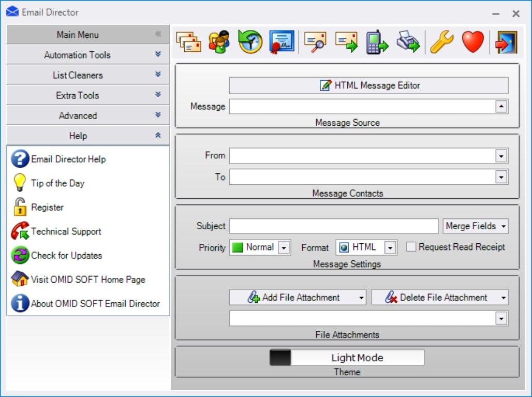Collapse sidebar with Main Menu double arrow
532x397 pixels.
(x=158, y=34)
